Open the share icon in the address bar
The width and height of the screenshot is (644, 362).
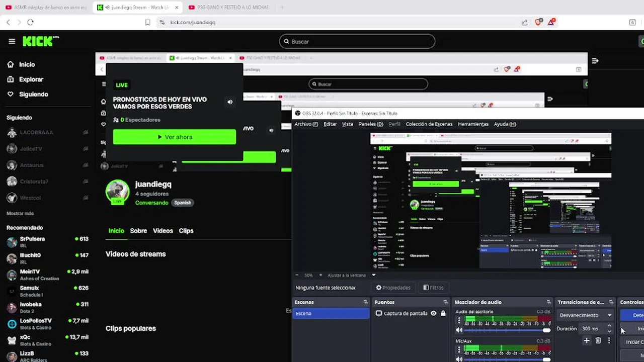click(x=525, y=22)
